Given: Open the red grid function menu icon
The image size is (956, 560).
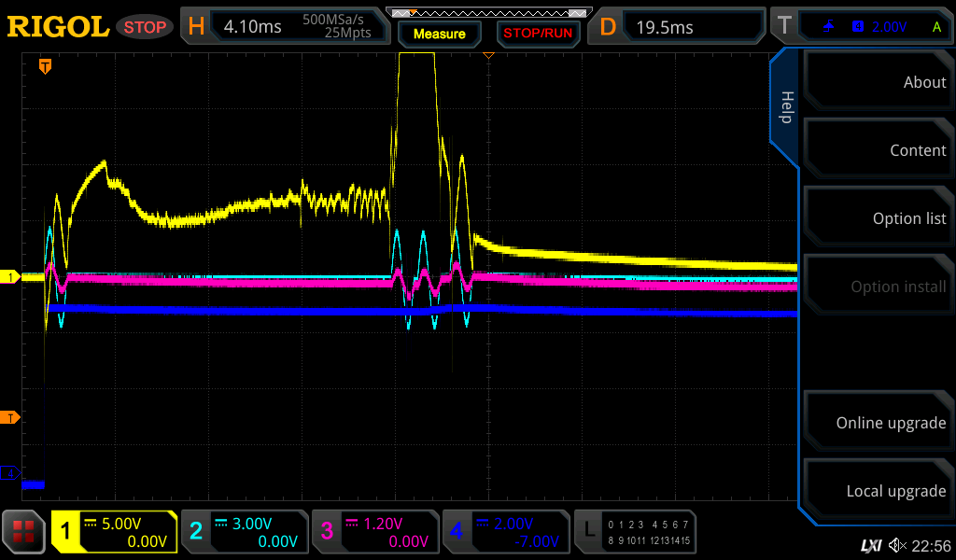Looking at the screenshot, I should coord(24,532).
